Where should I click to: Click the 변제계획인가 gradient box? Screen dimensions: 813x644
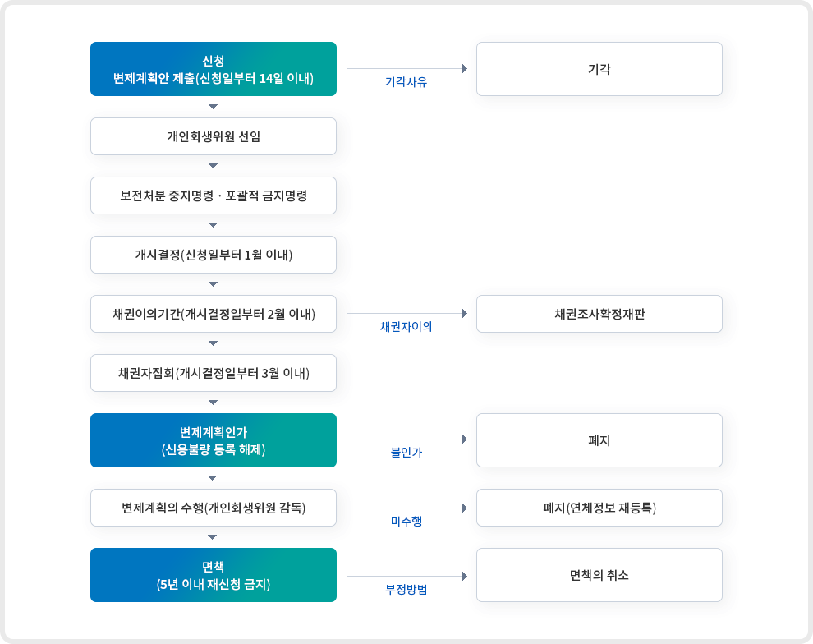213,440
